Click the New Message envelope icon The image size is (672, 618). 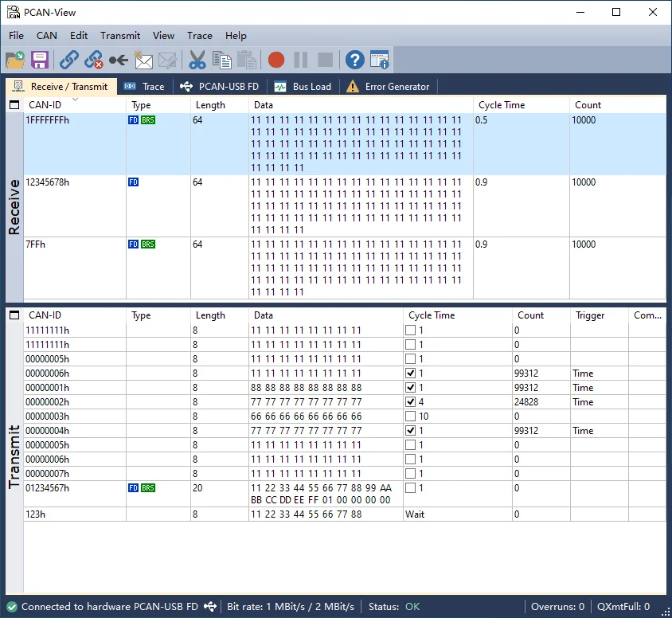(143, 60)
